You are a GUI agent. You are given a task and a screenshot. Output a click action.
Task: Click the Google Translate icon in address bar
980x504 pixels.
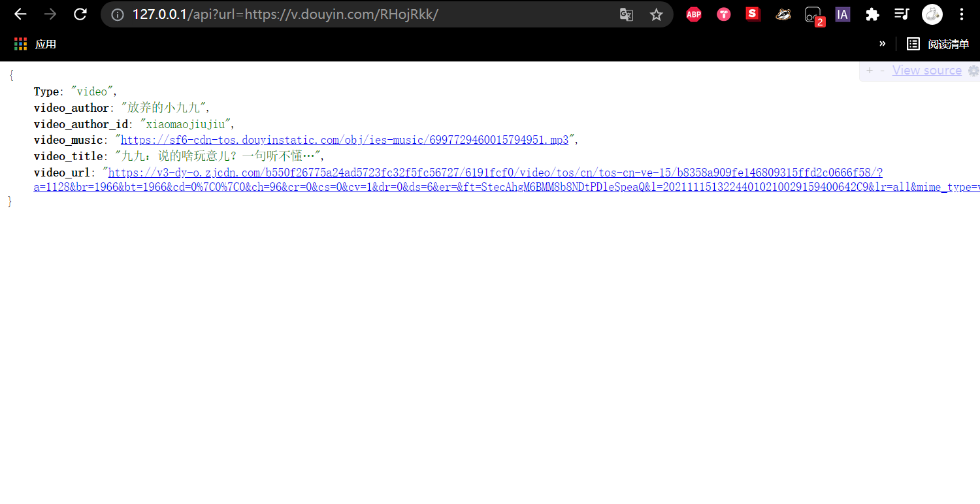pyautogui.click(x=627, y=14)
